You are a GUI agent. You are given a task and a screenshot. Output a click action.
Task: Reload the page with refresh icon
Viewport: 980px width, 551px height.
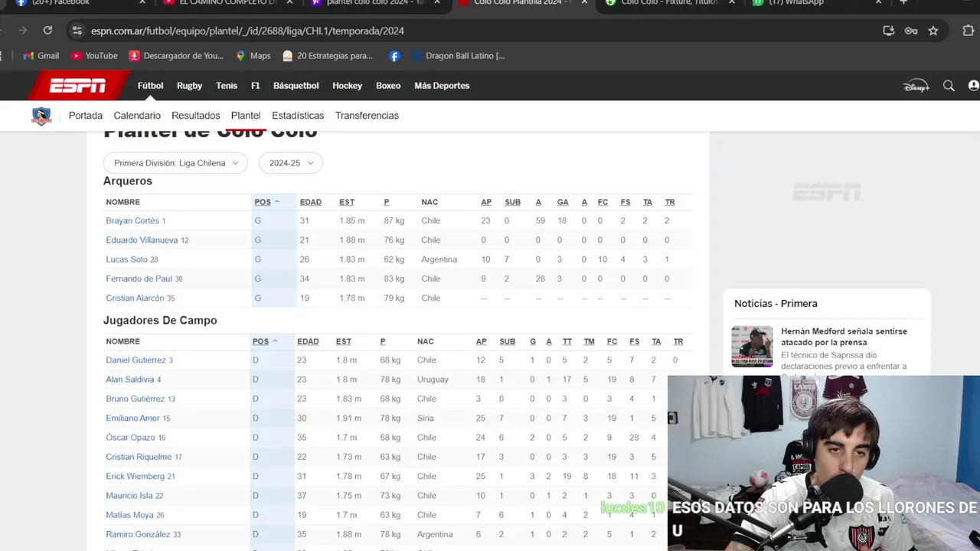[x=47, y=31]
